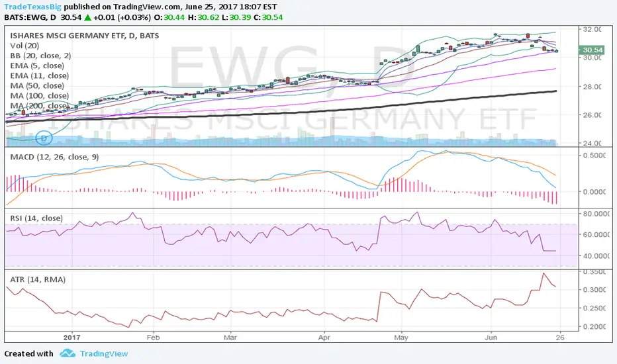Click the +0.01 (+0.03%) price change text
This screenshot has height=364, width=617.
[x=122, y=17]
